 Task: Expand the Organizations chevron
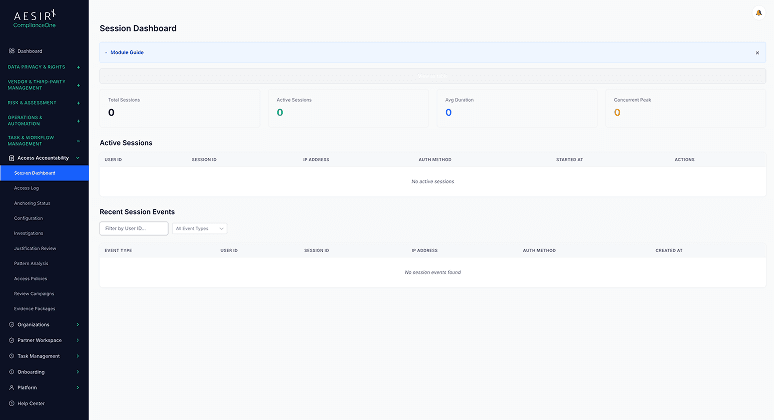[x=78, y=325]
